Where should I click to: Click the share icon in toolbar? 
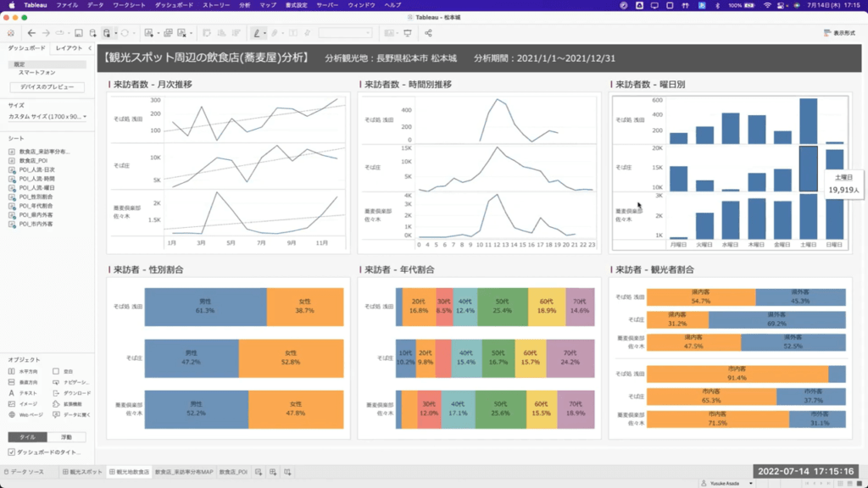coord(428,33)
